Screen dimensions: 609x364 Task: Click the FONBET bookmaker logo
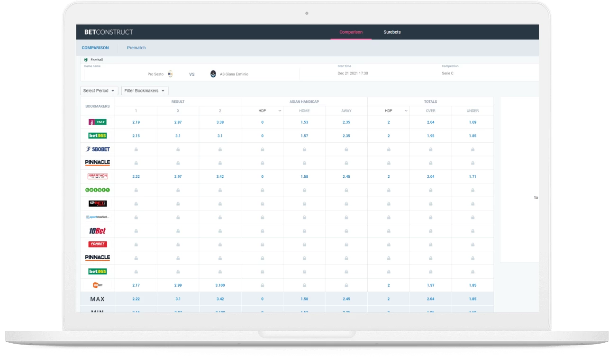click(97, 244)
